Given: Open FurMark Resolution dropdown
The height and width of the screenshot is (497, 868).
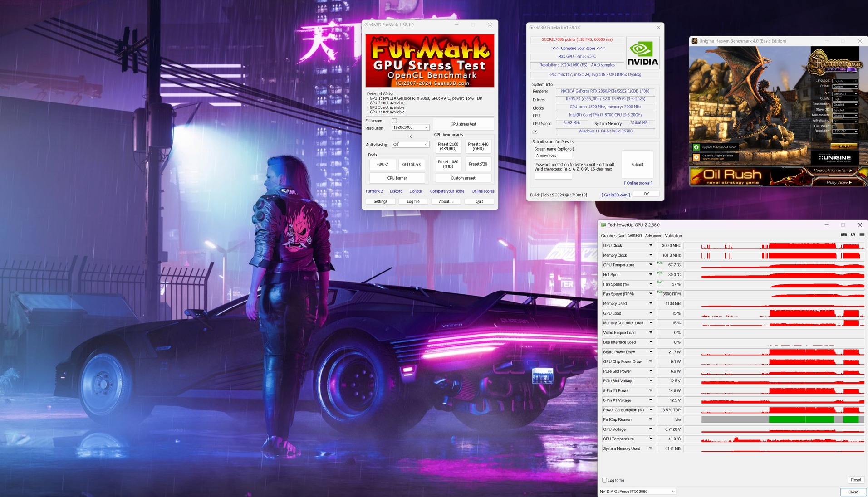Looking at the screenshot, I should (410, 127).
